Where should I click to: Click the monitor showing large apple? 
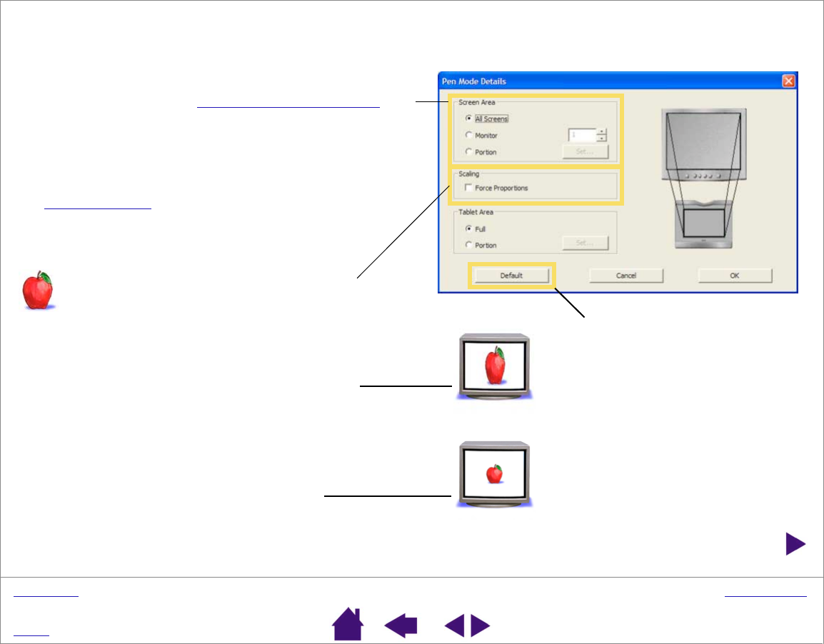[494, 367]
